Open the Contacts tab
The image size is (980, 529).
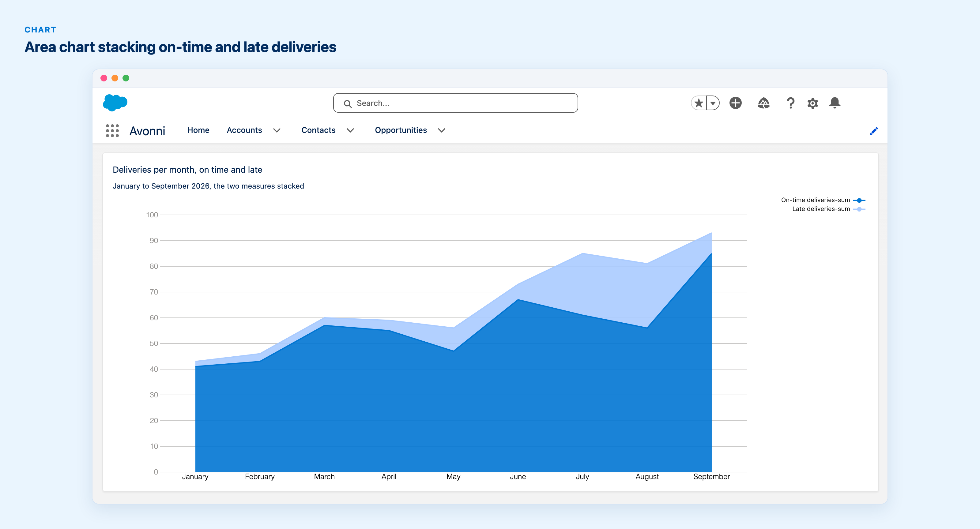coord(318,130)
